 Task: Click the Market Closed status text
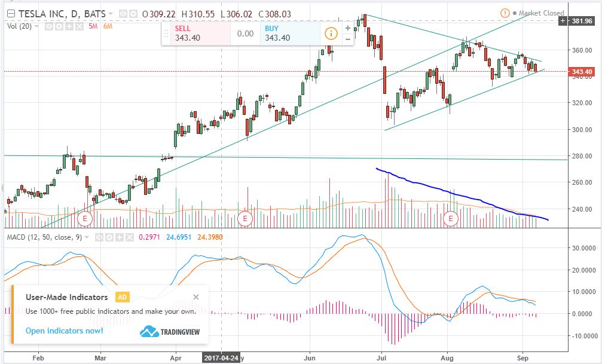(542, 13)
